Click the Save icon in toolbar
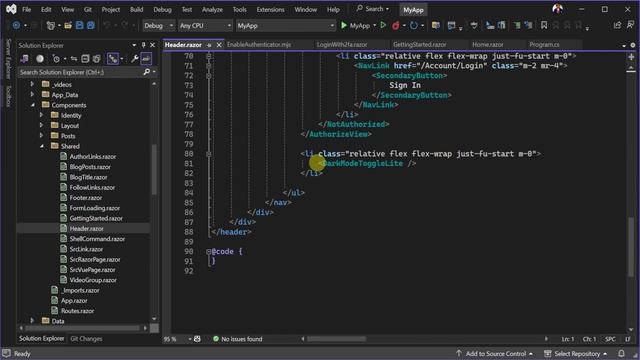Viewport: 640px width, 360px height. (80, 26)
